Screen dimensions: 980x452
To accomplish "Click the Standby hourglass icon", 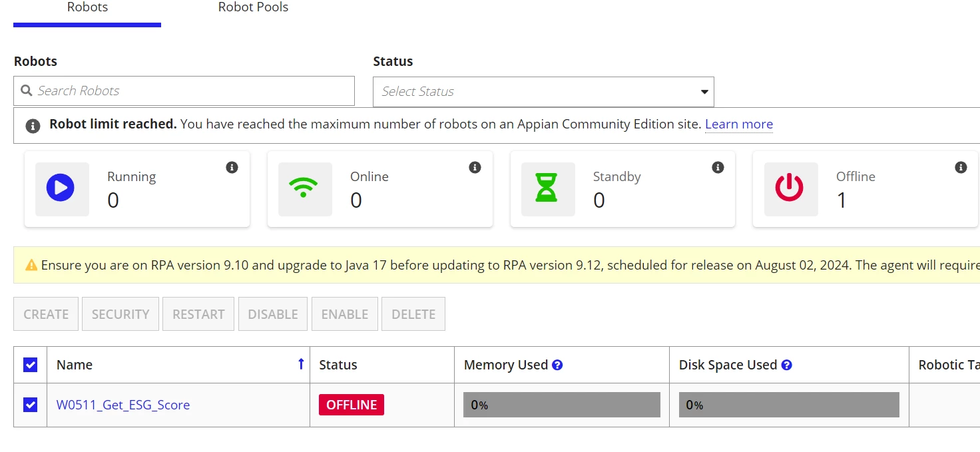I will click(x=547, y=188).
